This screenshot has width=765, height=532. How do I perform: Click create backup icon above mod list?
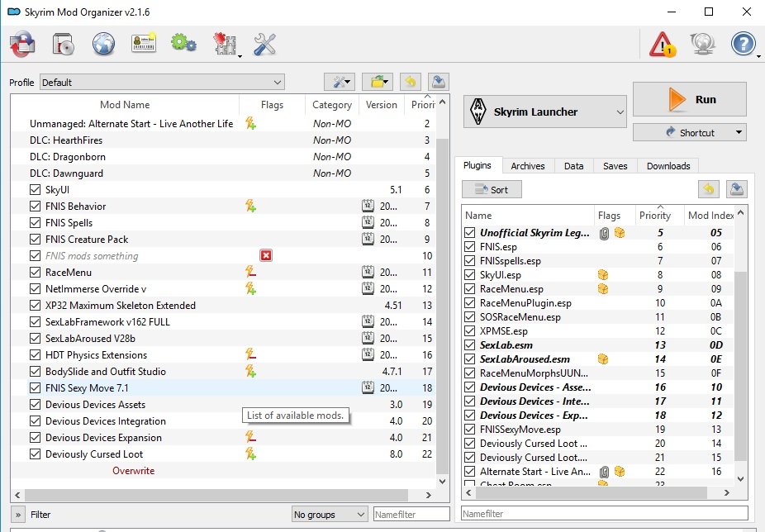tap(439, 82)
